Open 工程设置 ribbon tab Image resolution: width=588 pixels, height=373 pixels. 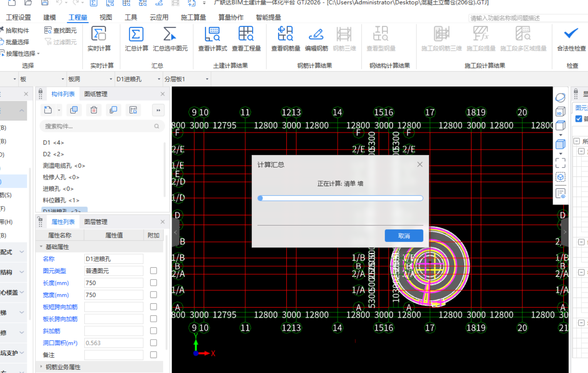point(18,17)
